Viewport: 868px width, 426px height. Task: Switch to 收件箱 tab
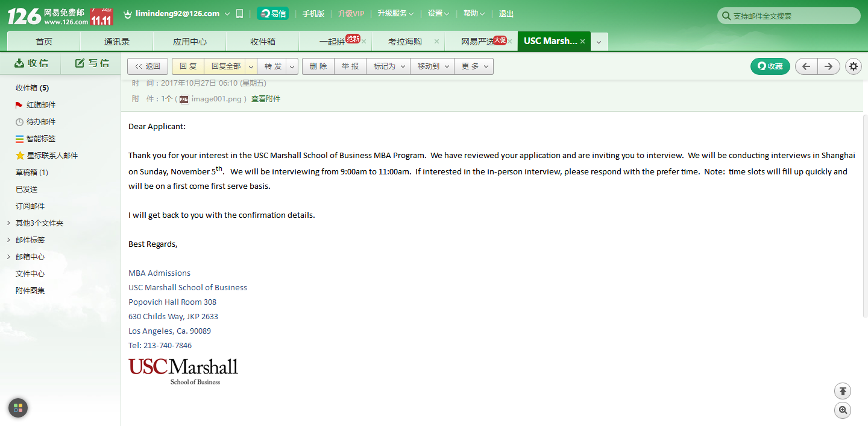tap(263, 42)
